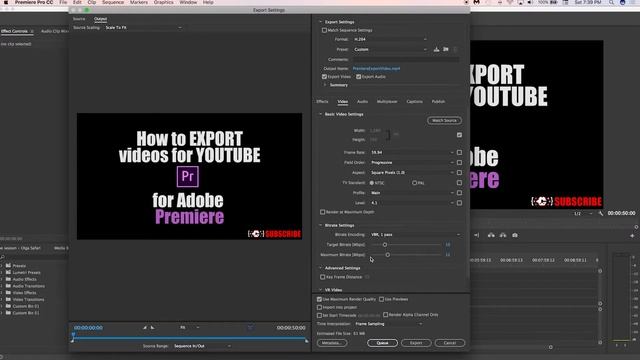
Task: Collapse the Bitrate Settings section
Action: (x=320, y=225)
